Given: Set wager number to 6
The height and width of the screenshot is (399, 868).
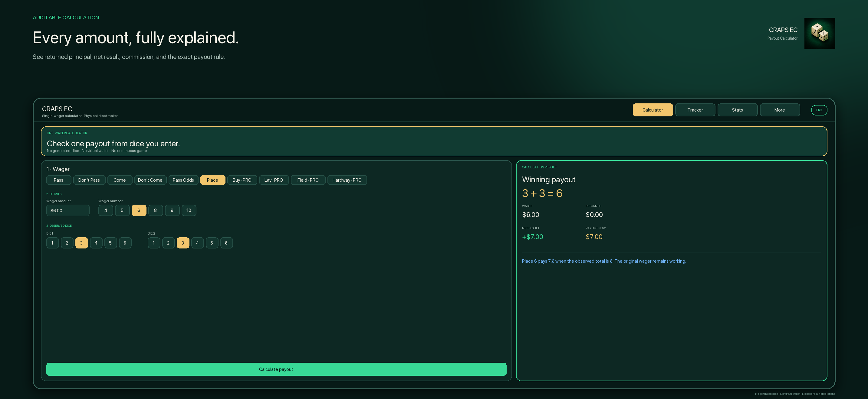Looking at the screenshot, I should 139,210.
